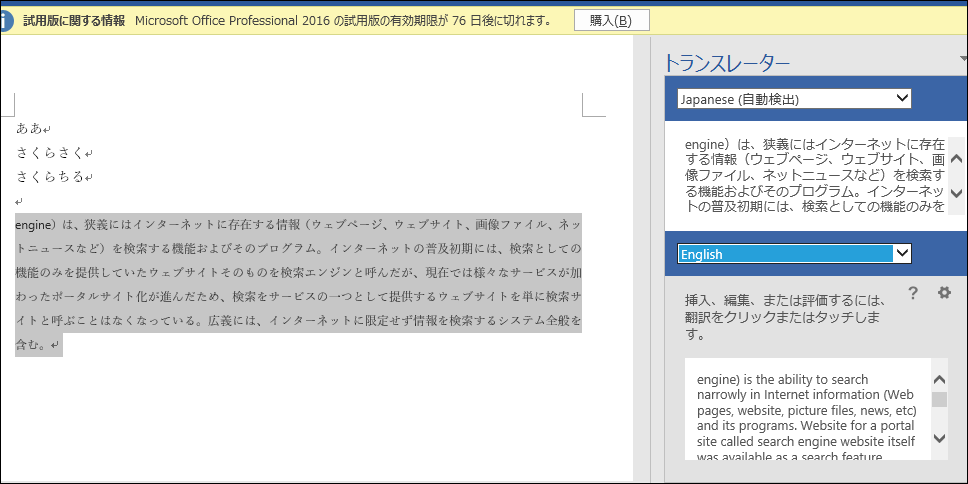Click translation result scroll up arrow
This screenshot has height=484, width=968.
tap(939, 380)
